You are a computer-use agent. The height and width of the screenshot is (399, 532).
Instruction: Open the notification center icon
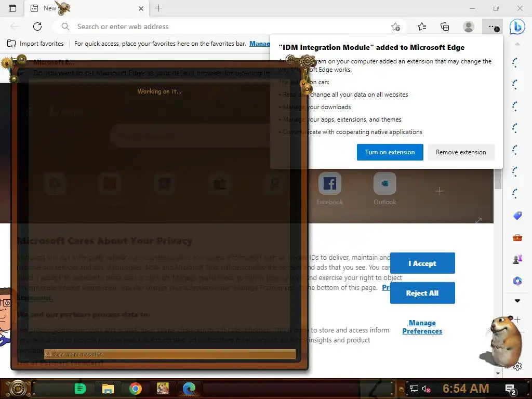(x=510, y=389)
